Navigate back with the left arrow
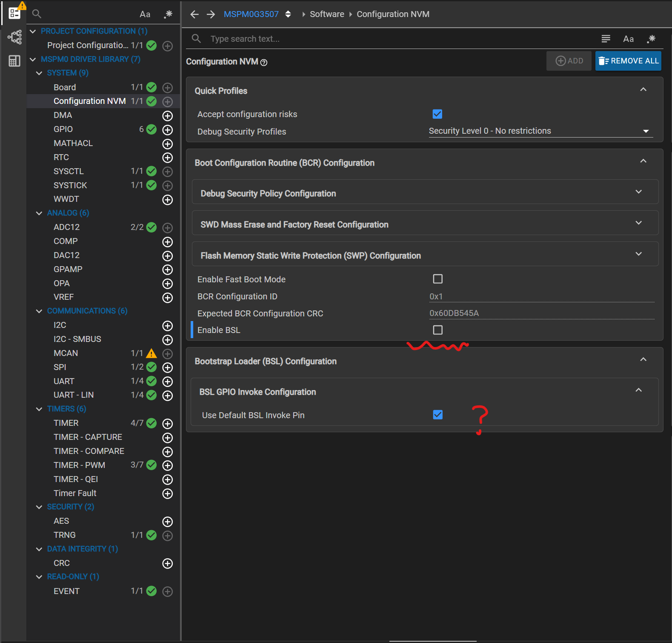 (x=194, y=14)
